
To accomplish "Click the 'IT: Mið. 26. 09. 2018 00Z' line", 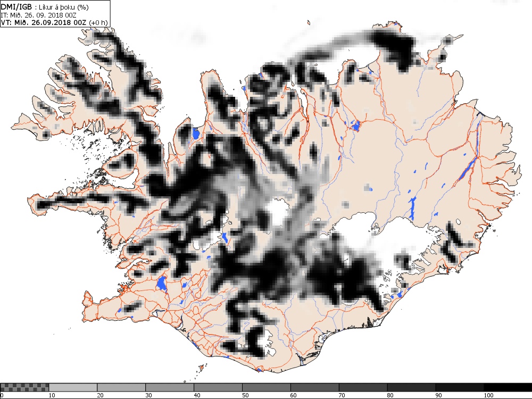I will point(38,15).
